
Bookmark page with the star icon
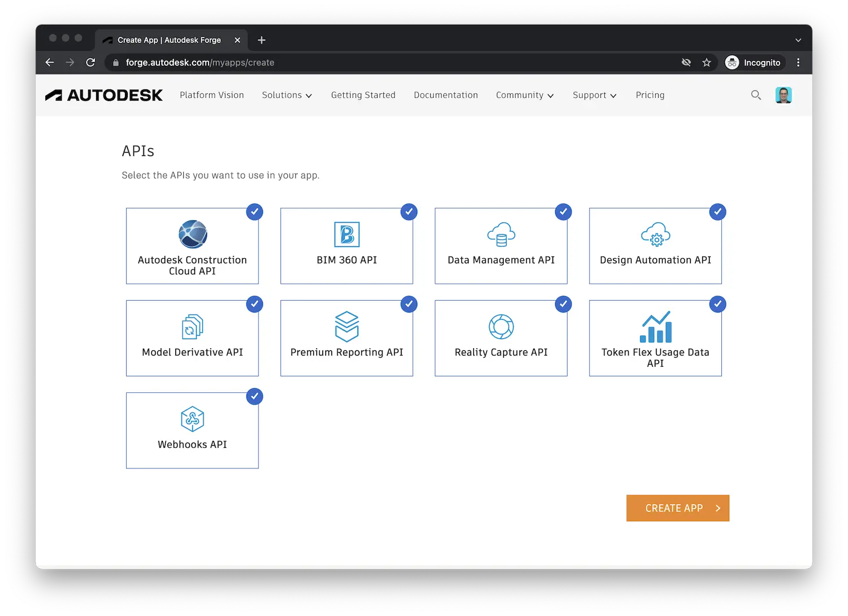pos(707,63)
